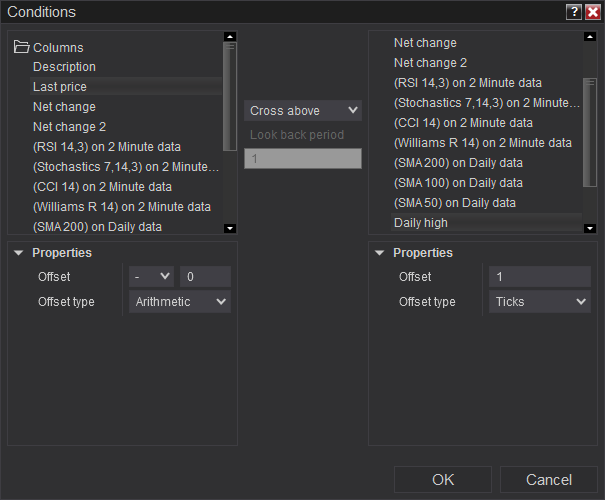Open the Cross above condition dropdown
This screenshot has height=500, width=605.
point(303,110)
